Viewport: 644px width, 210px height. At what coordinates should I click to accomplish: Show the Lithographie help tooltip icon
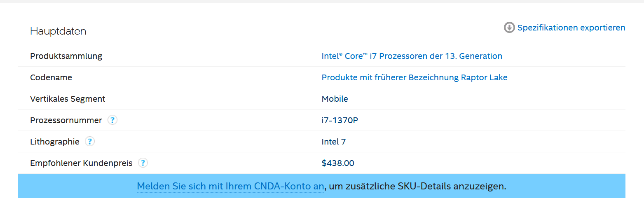tap(90, 142)
